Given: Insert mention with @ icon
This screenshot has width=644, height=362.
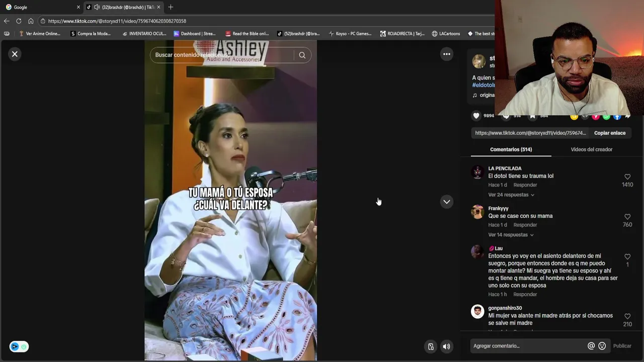Looking at the screenshot, I should click(591, 346).
